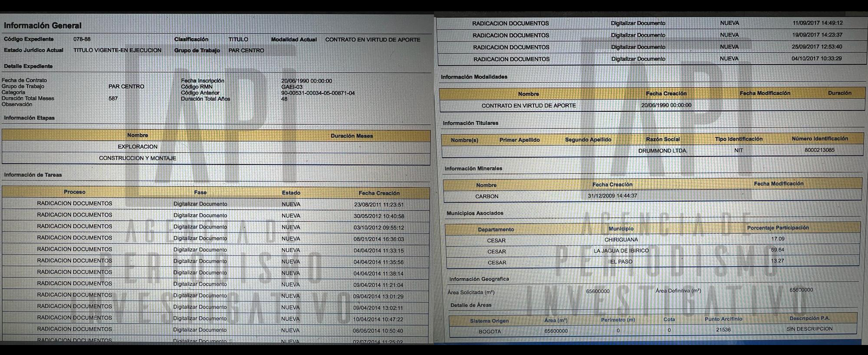Click the "Segundo Apellido" column header
868x355 pixels.
coord(588,139)
